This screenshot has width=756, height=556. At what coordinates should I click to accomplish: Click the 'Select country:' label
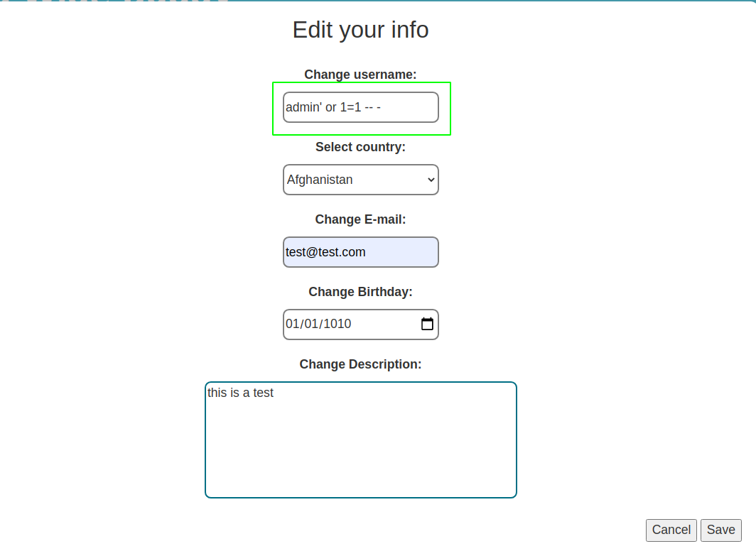click(360, 147)
